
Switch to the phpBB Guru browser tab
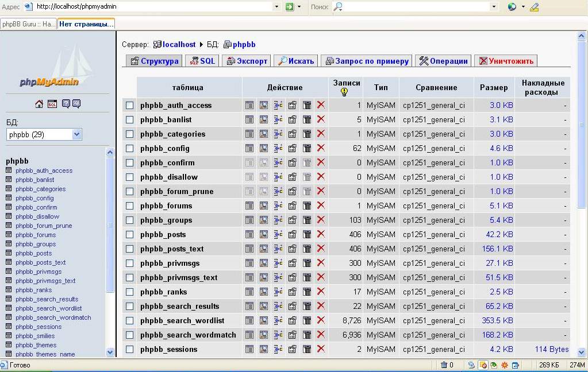29,24
